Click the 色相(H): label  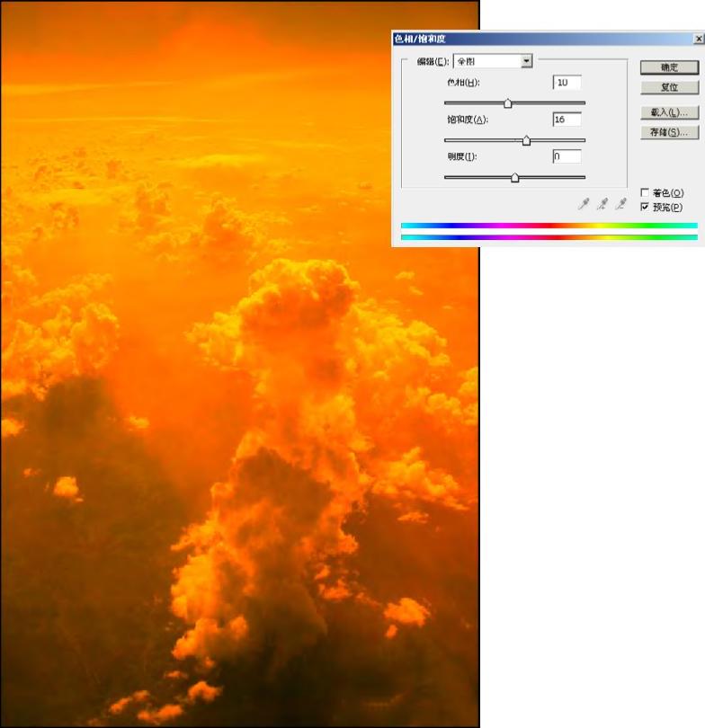(x=463, y=83)
